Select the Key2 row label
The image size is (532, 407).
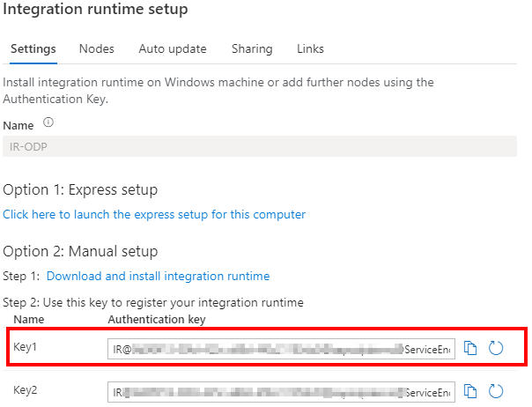[26, 390]
